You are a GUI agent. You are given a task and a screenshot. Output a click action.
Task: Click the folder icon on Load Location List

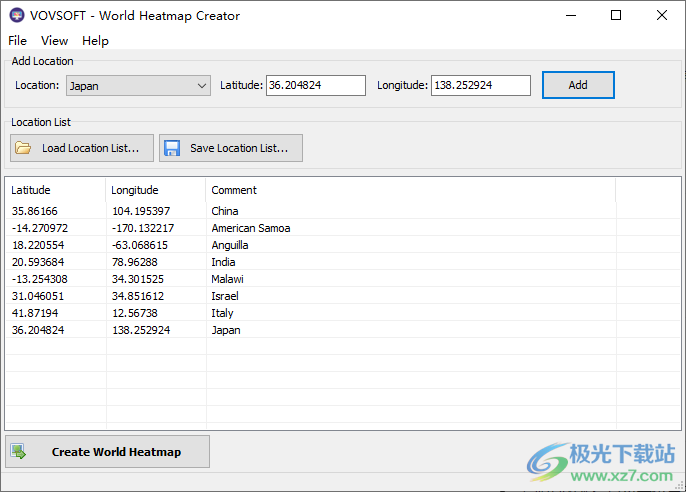point(23,148)
